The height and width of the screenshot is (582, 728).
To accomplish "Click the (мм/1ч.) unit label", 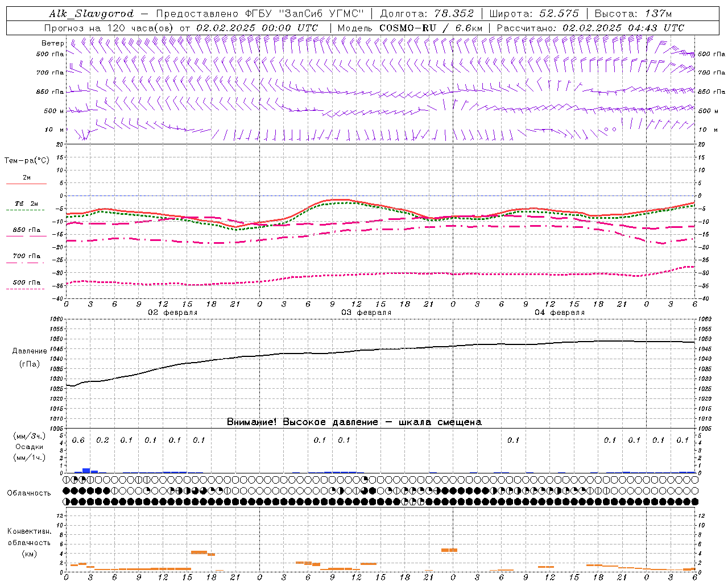I will point(29,458).
